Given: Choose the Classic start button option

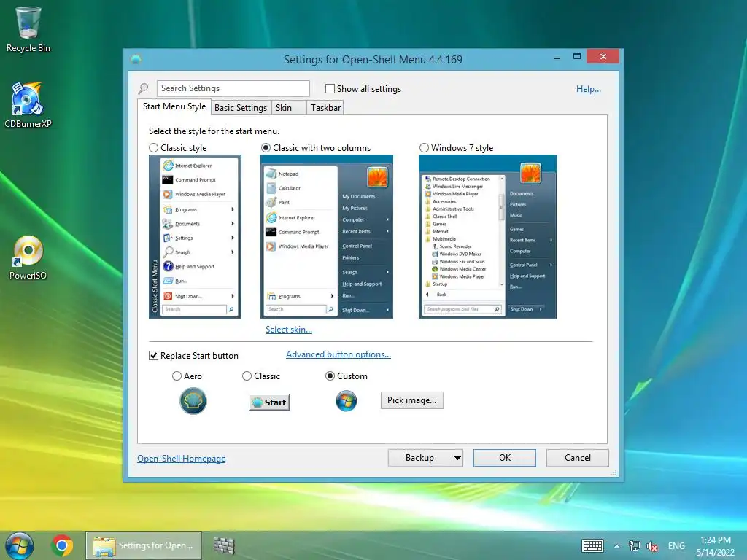Looking at the screenshot, I should tap(247, 376).
